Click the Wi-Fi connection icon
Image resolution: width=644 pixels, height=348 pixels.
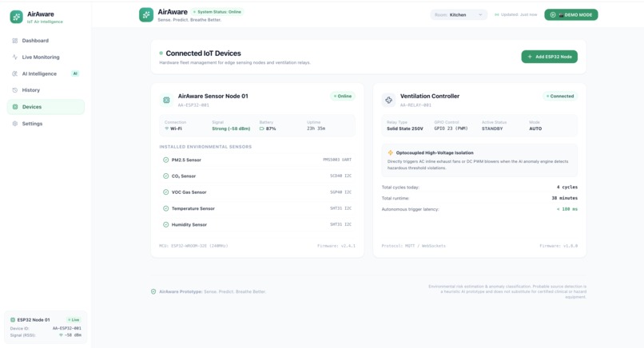click(167, 129)
